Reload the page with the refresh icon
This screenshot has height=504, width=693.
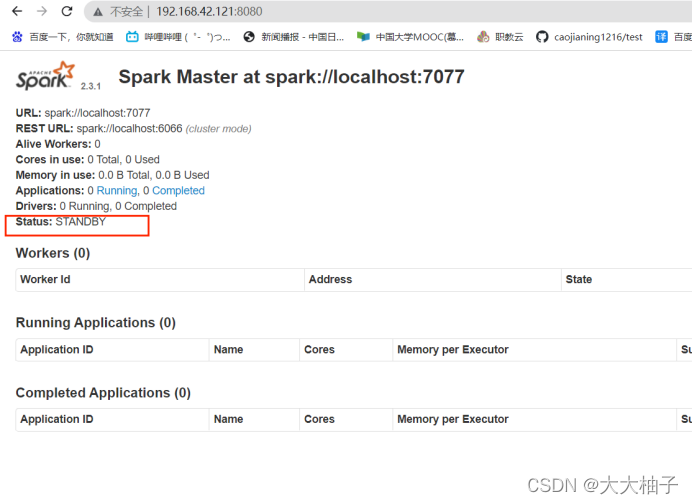67,11
